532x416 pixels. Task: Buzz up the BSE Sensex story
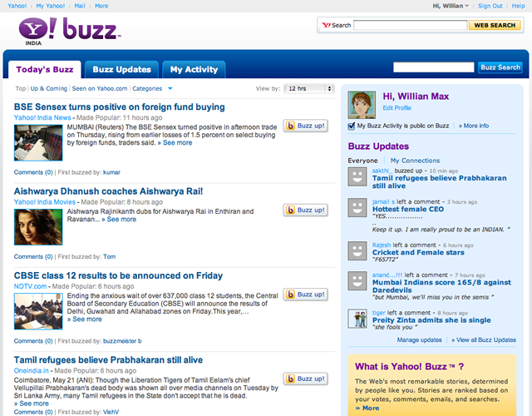pos(305,126)
